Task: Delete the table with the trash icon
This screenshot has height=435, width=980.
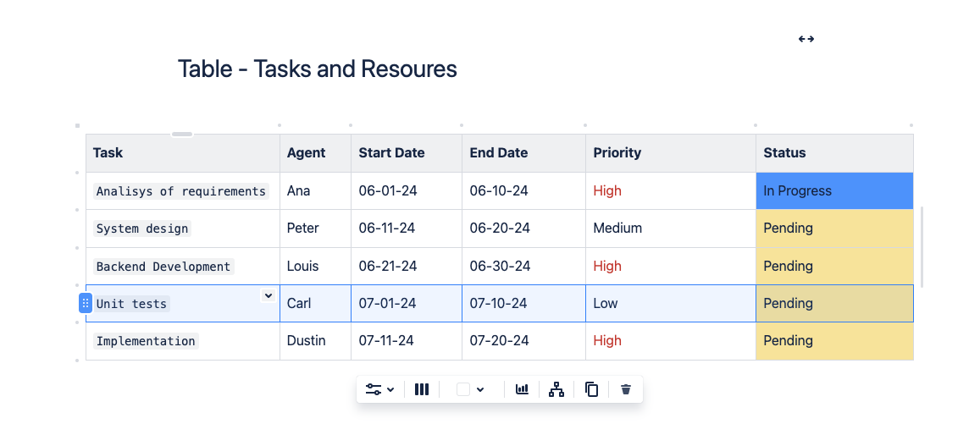Action: [626, 389]
